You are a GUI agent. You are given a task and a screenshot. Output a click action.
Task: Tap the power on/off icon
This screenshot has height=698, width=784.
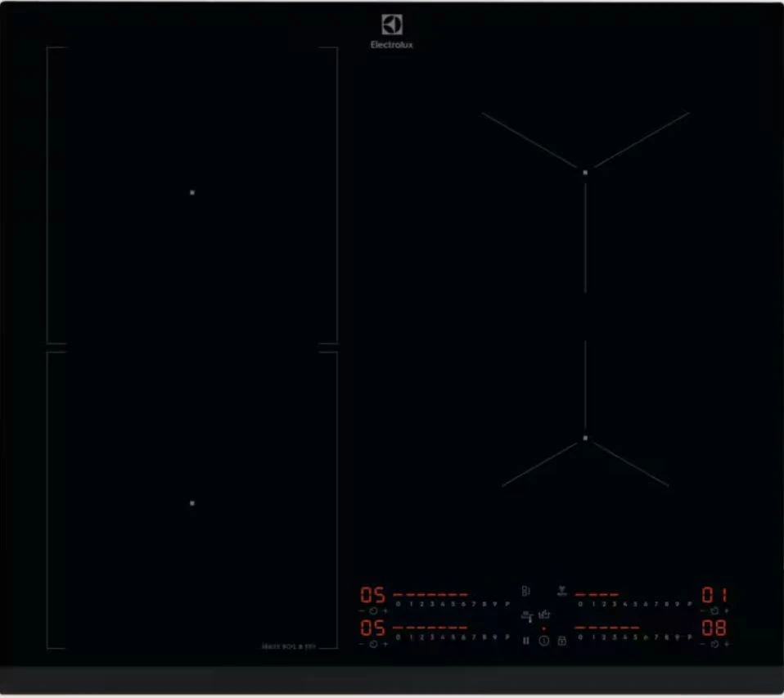[x=543, y=642]
